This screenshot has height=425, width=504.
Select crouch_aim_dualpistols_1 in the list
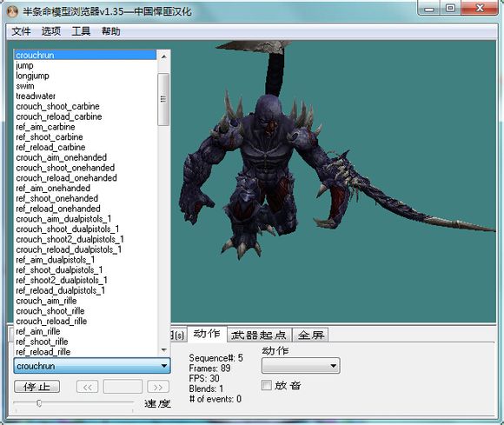(85, 219)
